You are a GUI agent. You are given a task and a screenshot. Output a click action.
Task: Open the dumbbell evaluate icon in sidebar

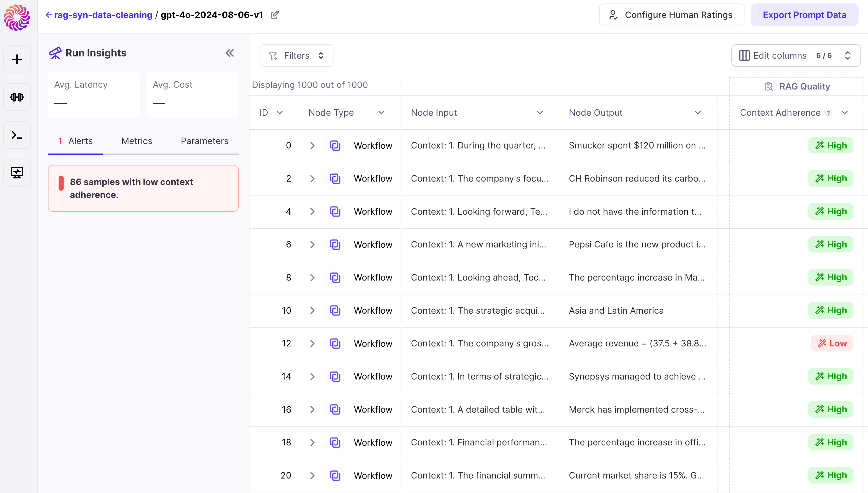pyautogui.click(x=17, y=97)
